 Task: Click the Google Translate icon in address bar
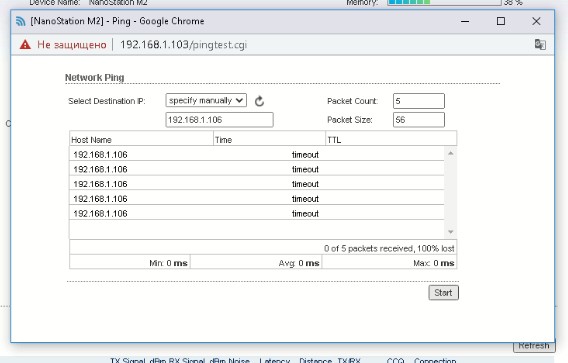point(540,45)
